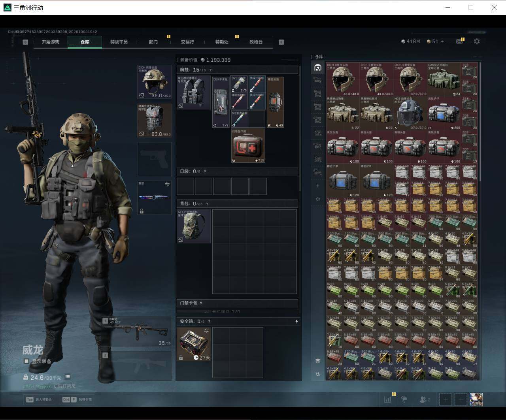Click the weight details list icon
Image resolution: width=506 pixels, height=420 pixels.
68,377
